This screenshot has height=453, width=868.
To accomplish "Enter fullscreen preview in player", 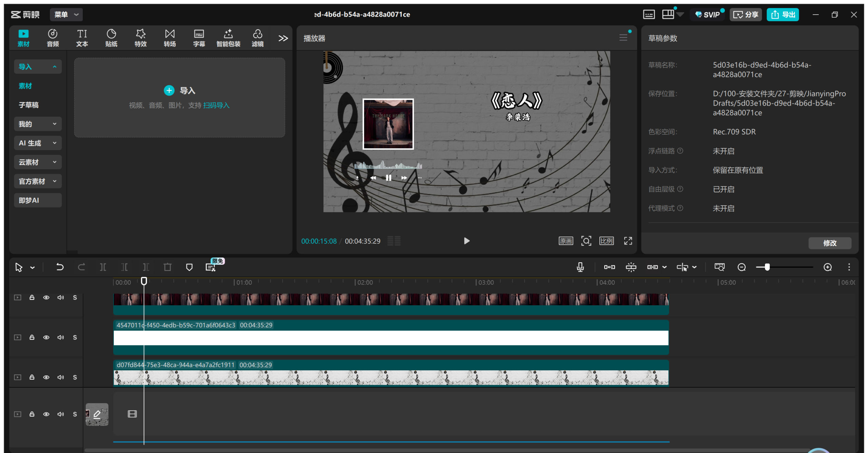I will coord(628,241).
